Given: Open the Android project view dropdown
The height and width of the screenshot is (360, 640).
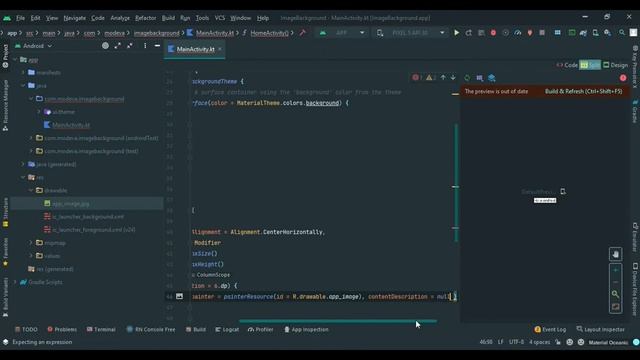Looking at the screenshot, I should pos(33,46).
